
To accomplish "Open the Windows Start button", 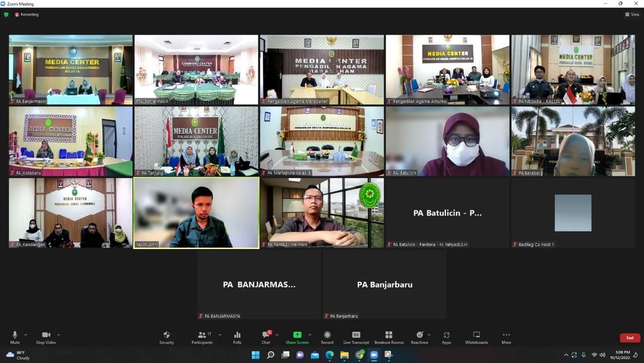I will pos(256,355).
